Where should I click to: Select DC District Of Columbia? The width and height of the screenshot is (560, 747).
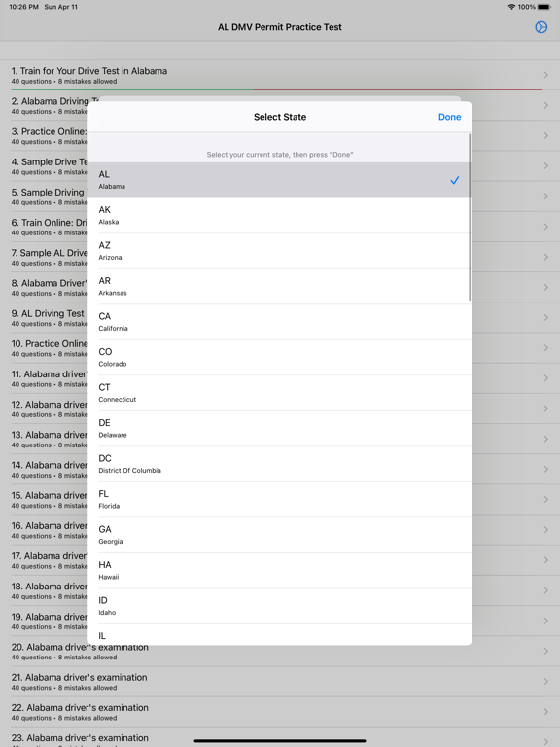280,464
